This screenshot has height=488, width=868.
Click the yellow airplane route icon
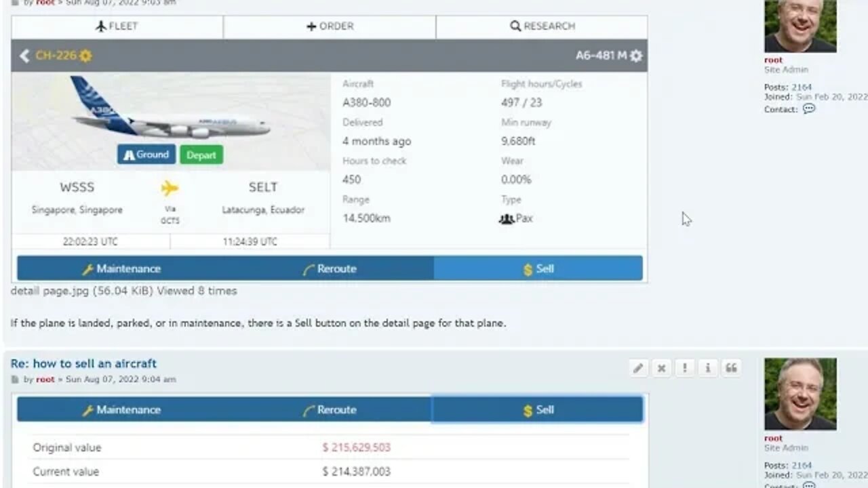[x=170, y=188]
